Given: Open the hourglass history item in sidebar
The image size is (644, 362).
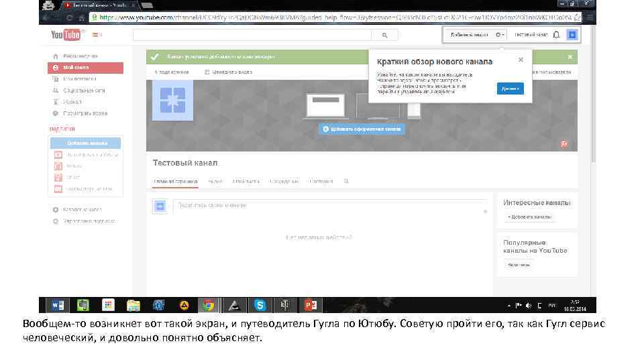Looking at the screenshot, I should [x=85, y=102].
